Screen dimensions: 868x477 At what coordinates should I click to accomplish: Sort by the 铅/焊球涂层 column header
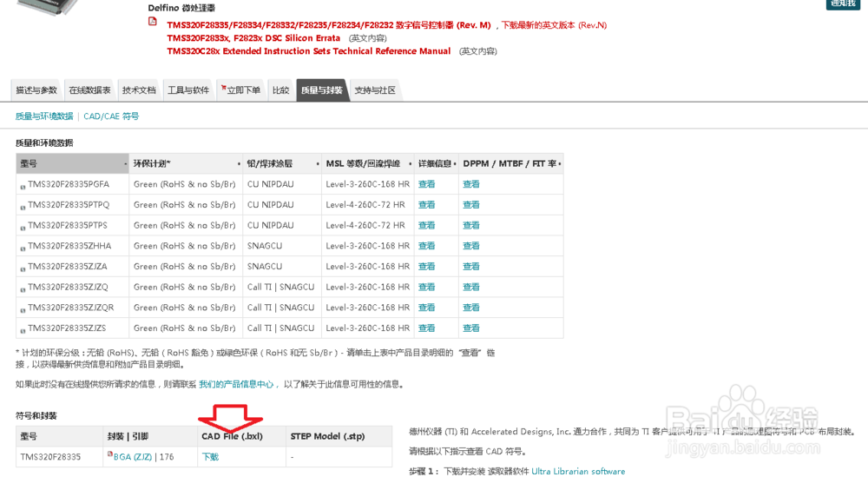click(x=282, y=163)
